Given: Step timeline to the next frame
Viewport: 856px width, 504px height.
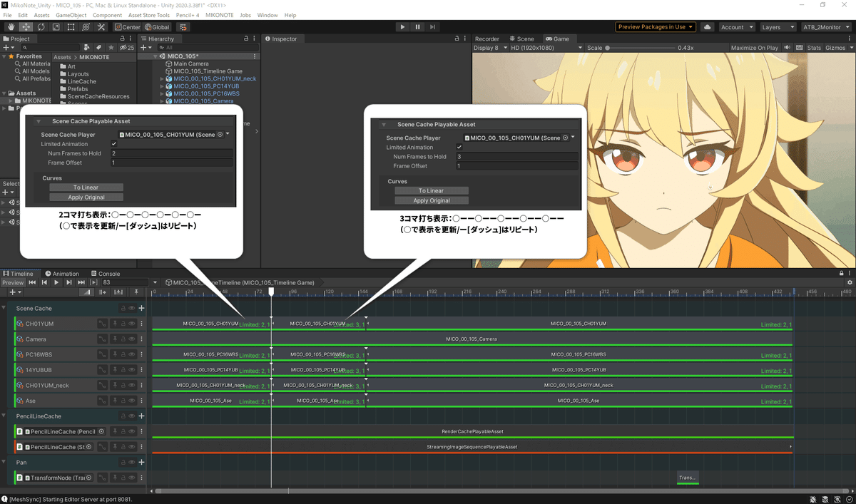Looking at the screenshot, I should pyautogui.click(x=69, y=283).
